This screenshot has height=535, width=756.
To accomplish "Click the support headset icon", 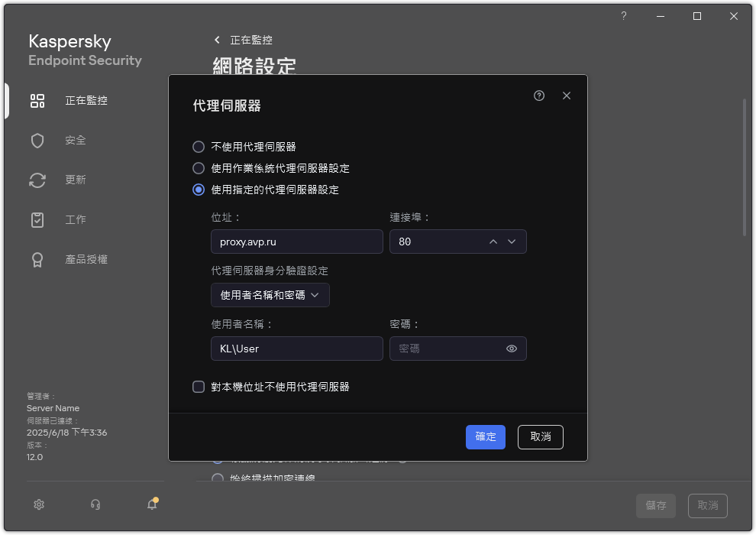I will click(95, 504).
